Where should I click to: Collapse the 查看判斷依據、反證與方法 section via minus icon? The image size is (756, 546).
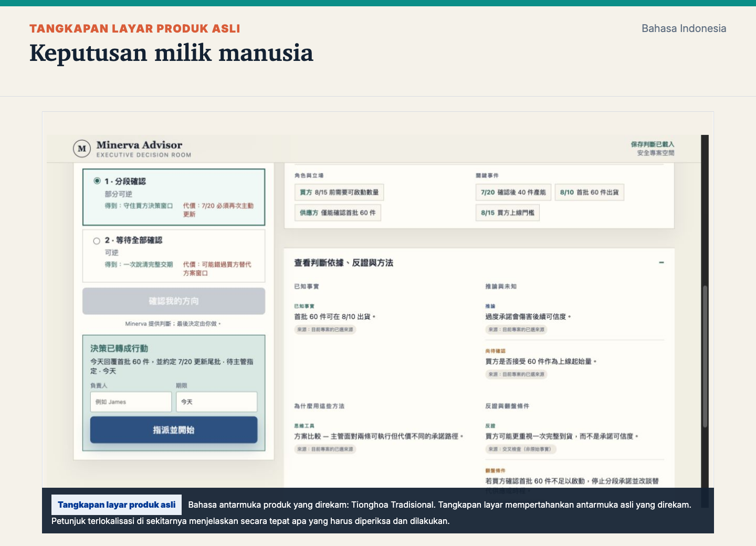(x=661, y=262)
